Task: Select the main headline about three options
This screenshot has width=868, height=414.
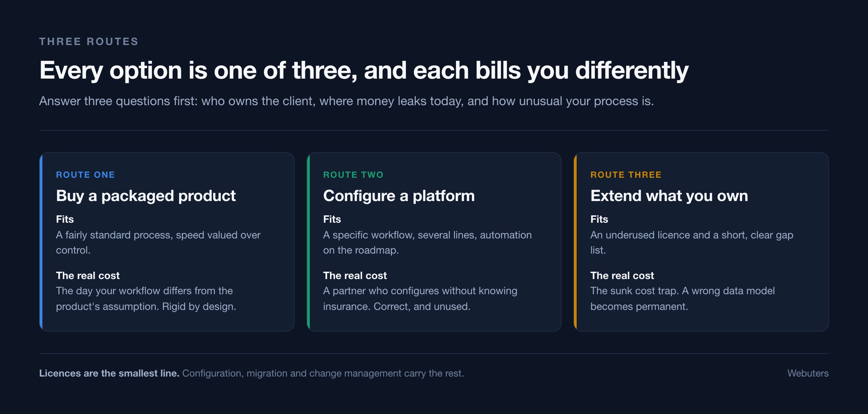Action: pyautogui.click(x=364, y=70)
